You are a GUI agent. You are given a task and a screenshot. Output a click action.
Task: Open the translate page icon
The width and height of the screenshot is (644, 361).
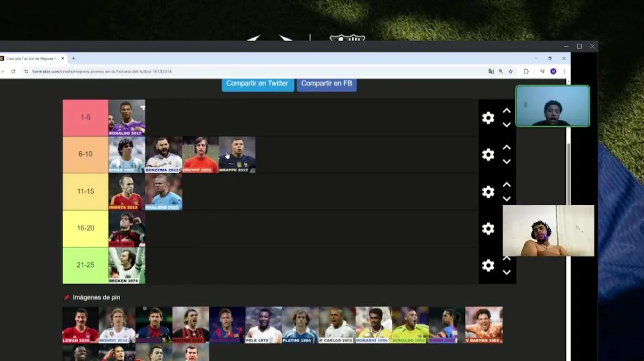pos(491,71)
